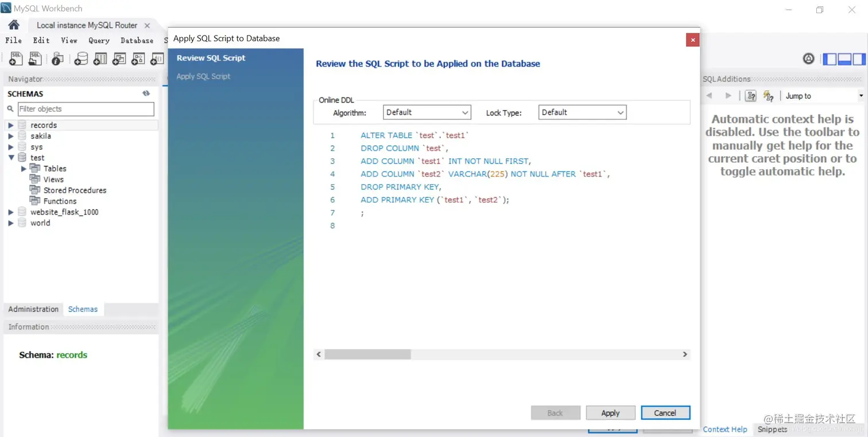The height and width of the screenshot is (437, 868).
Task: Close the Apply SQL Script dialog
Action: pyautogui.click(x=693, y=40)
